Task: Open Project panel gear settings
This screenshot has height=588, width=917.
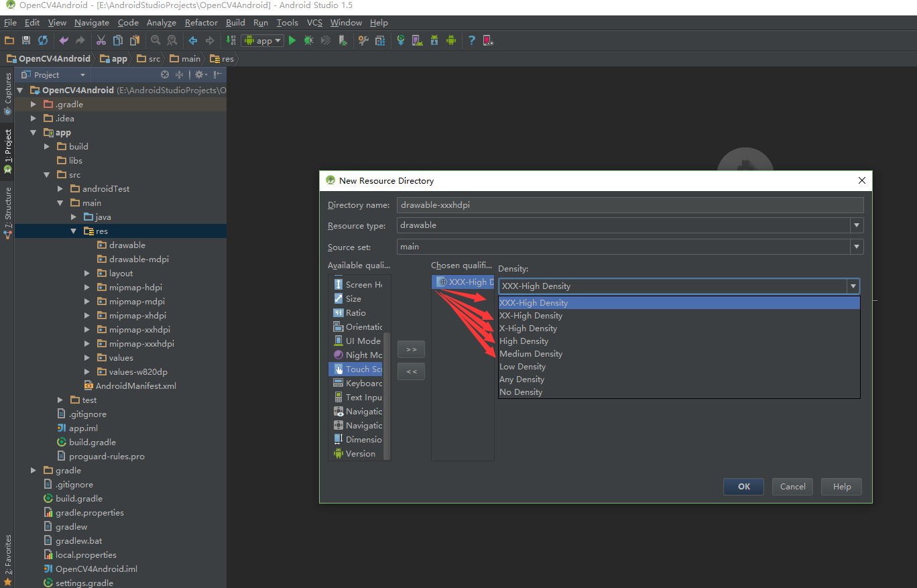Action: pyautogui.click(x=200, y=74)
